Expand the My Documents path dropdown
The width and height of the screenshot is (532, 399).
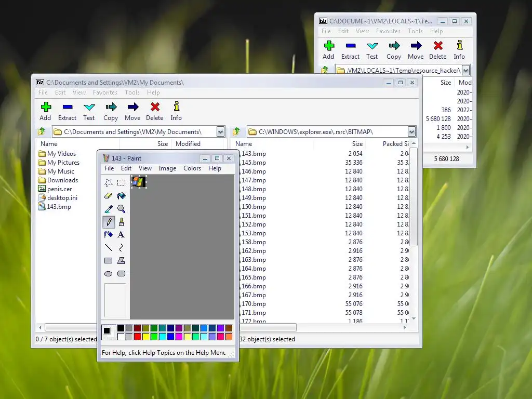click(x=220, y=131)
